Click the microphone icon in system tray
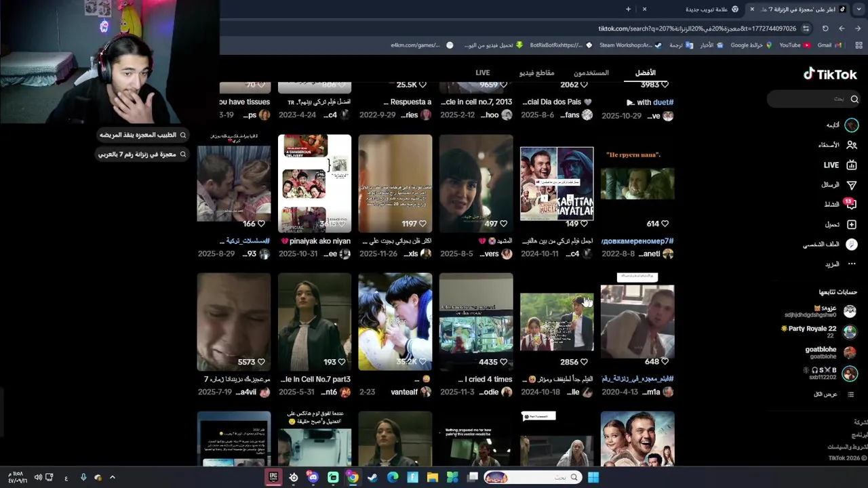Screen dimensions: 868x488 (83, 477)
